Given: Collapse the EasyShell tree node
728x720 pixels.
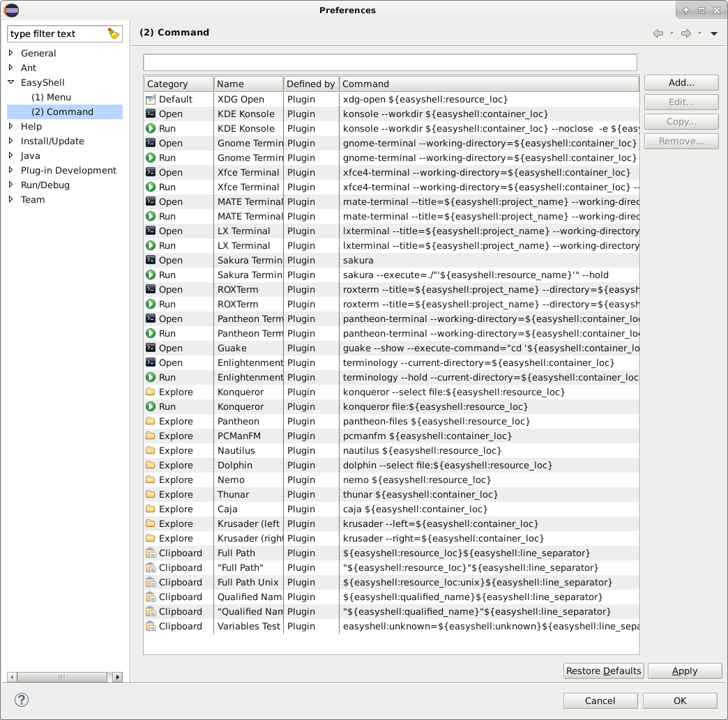Looking at the screenshot, I should 11,82.
